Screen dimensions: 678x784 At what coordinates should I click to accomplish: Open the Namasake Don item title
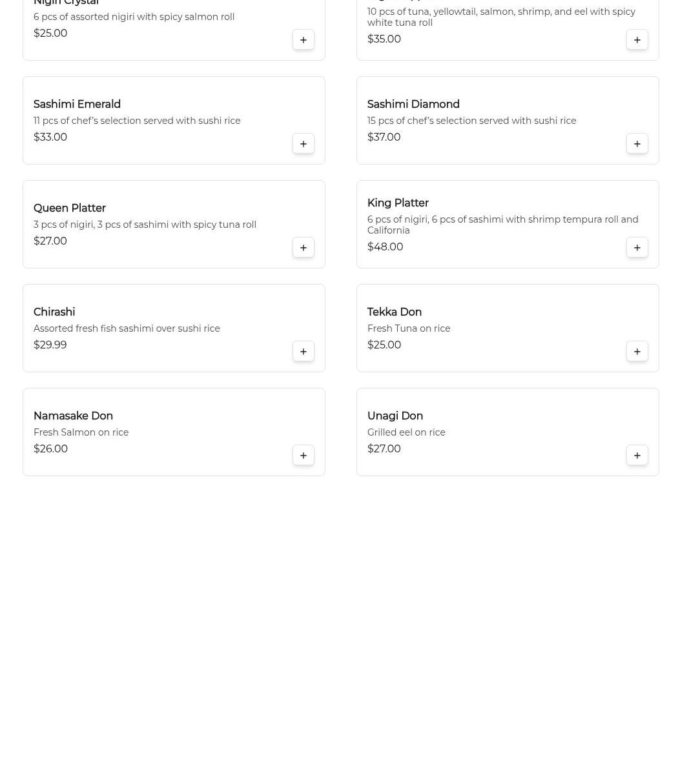click(x=73, y=416)
